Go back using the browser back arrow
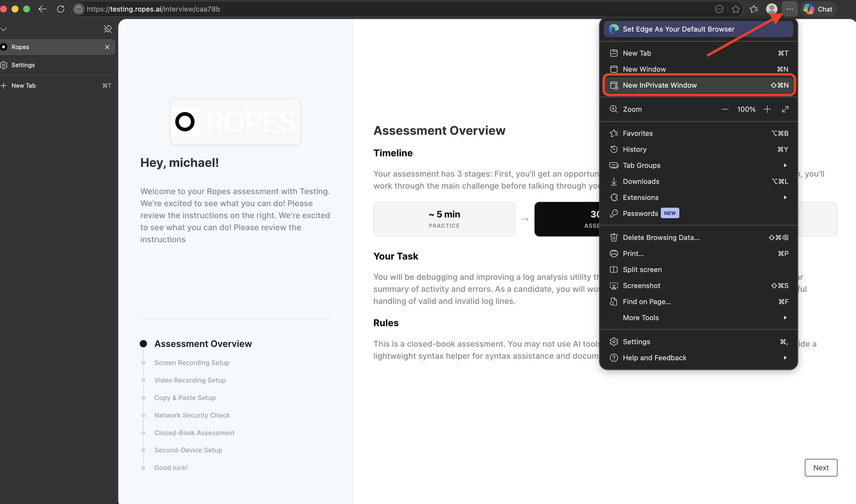856x504 pixels. (42, 9)
